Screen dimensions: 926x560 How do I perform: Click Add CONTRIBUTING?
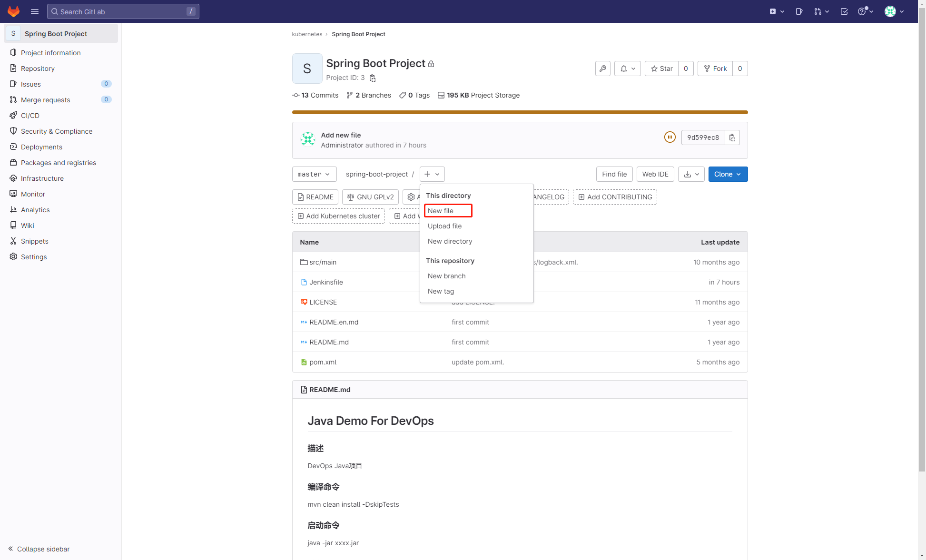[x=615, y=197]
